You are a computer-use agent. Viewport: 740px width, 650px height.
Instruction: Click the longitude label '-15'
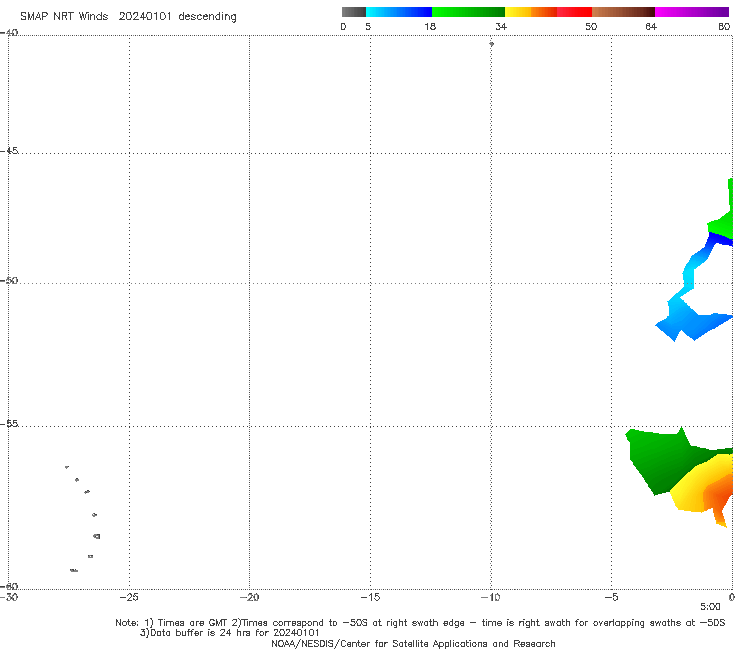370,597
